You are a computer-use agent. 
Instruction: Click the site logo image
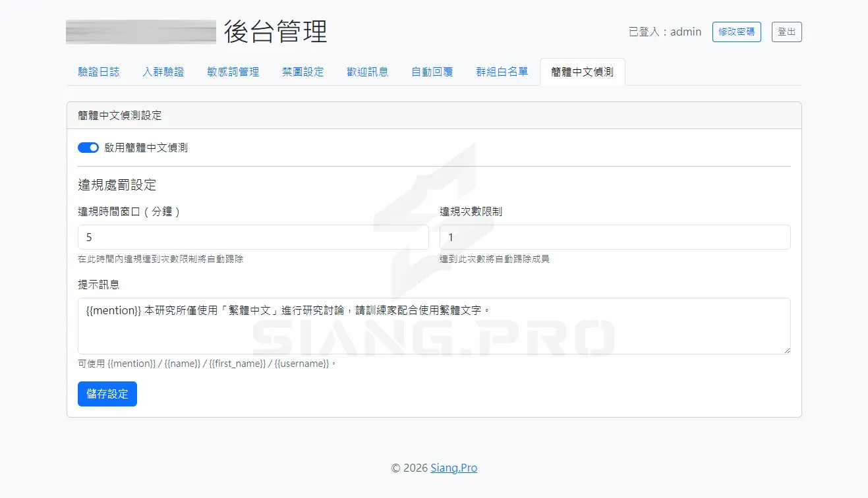(140, 32)
